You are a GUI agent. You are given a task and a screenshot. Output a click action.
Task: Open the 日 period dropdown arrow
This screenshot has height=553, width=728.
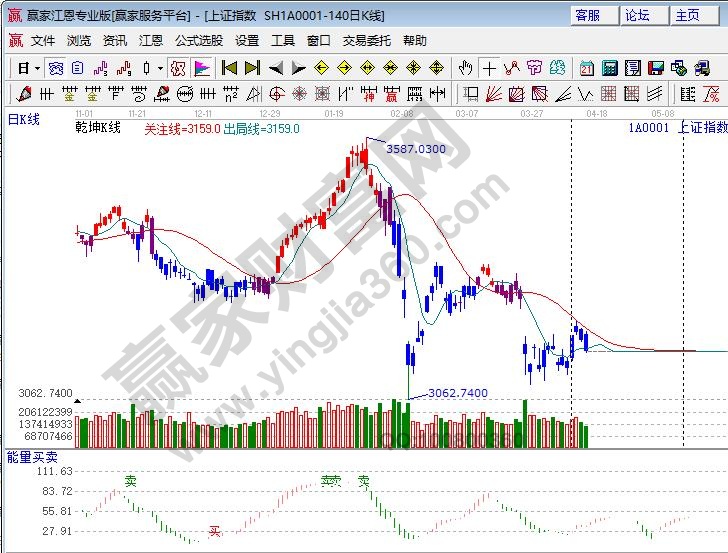coord(37,68)
